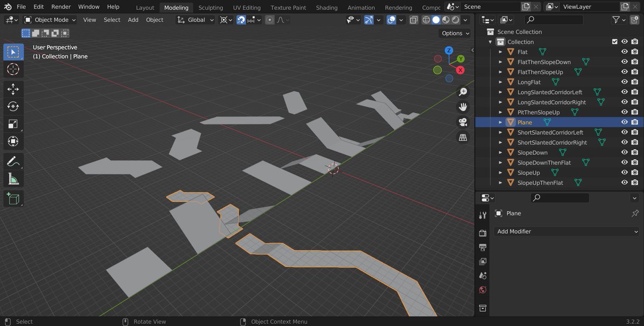Switch to wireframe shading
This screenshot has height=326, width=644.
(426, 20)
